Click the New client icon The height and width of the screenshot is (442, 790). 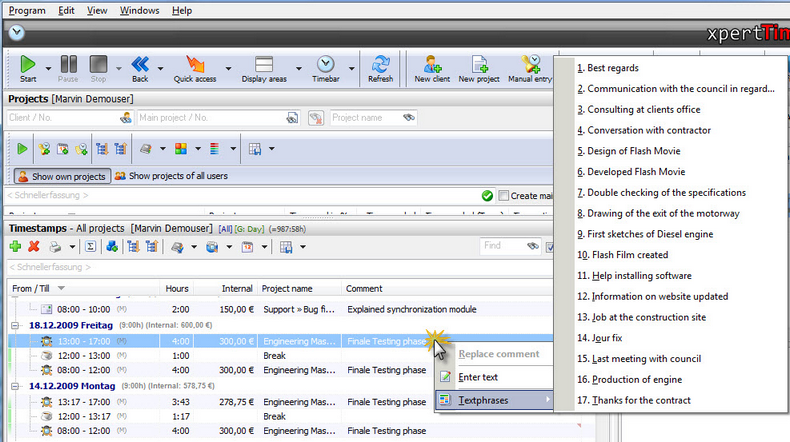[432, 64]
